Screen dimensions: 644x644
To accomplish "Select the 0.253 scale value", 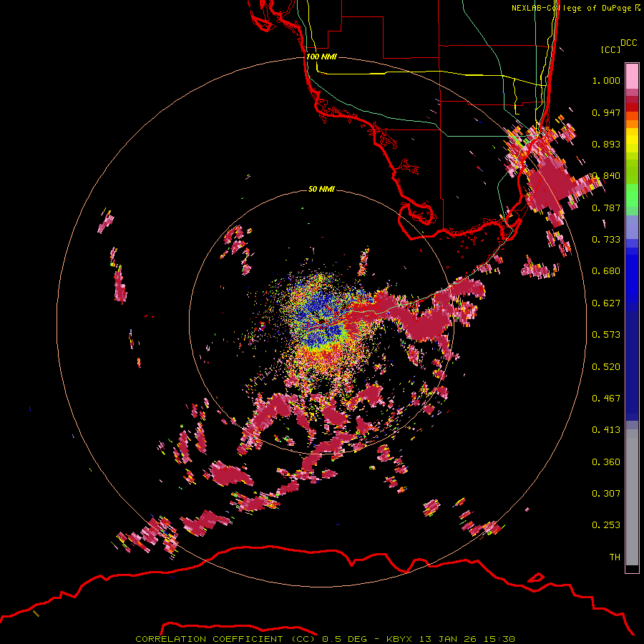I will click(606, 525).
